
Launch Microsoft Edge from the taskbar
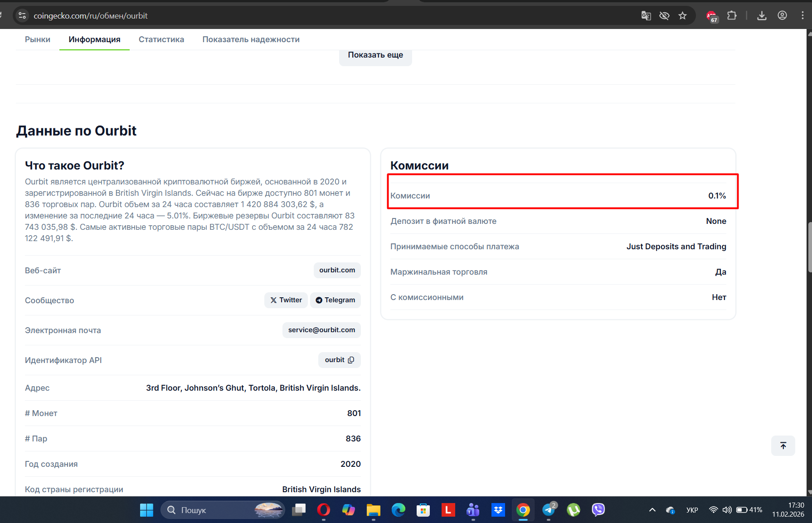click(x=399, y=510)
